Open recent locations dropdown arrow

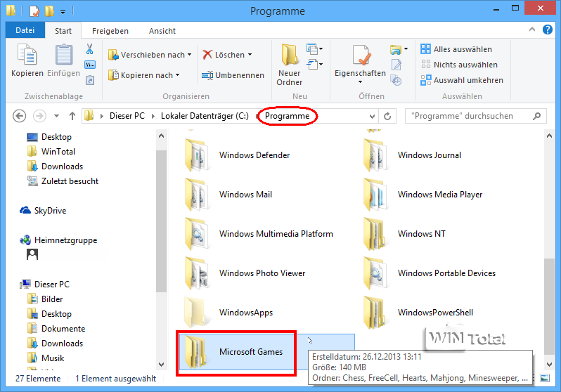click(x=56, y=116)
